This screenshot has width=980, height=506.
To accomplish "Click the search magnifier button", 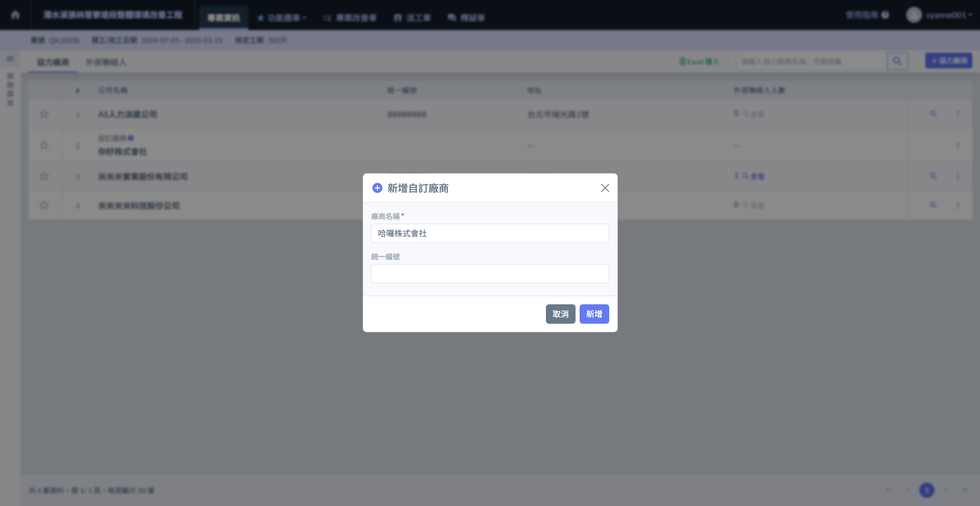I will 897,61.
